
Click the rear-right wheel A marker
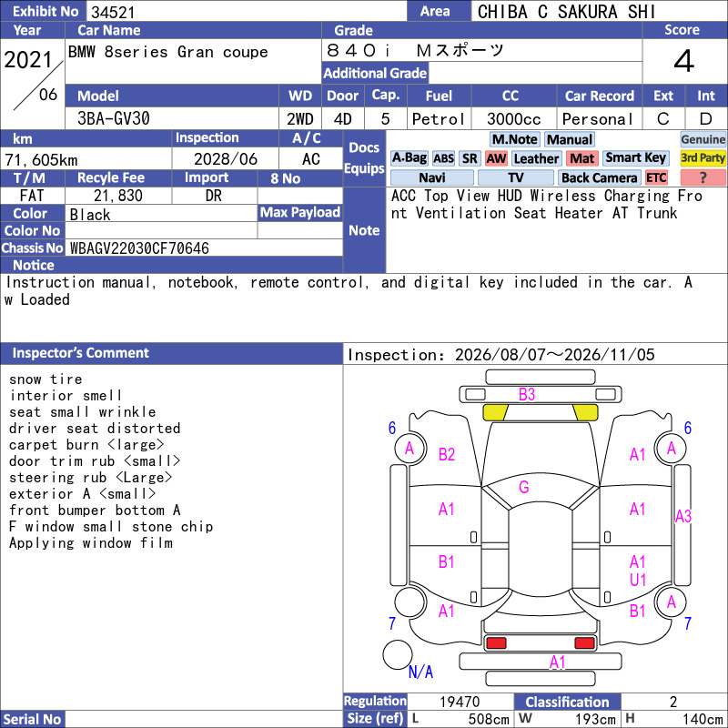(x=672, y=602)
